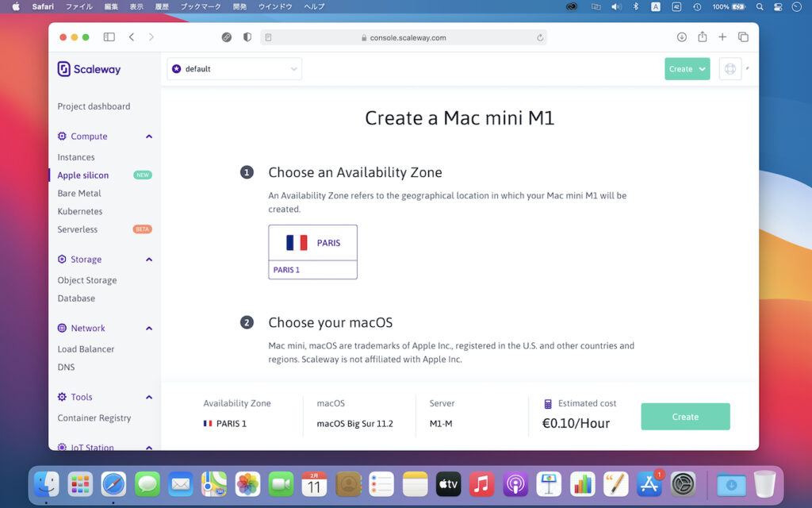Open the Downloads icon in Safari toolbar

pos(681,37)
